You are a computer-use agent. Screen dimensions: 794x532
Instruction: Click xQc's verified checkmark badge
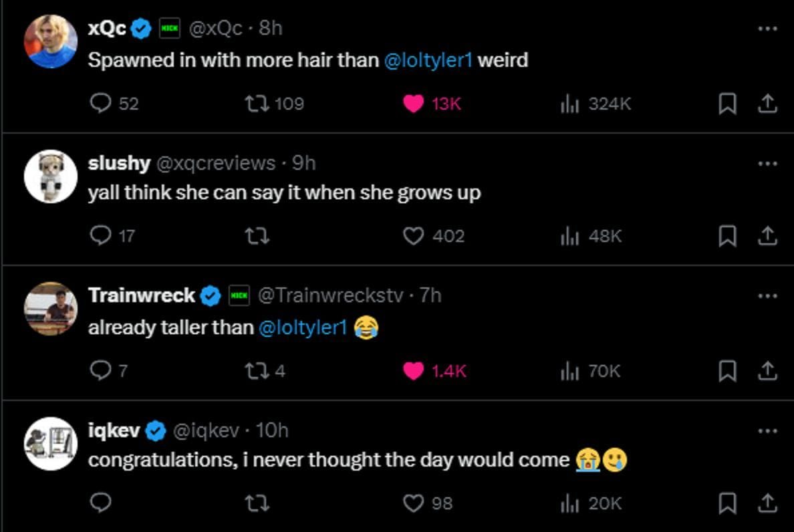pos(140,27)
